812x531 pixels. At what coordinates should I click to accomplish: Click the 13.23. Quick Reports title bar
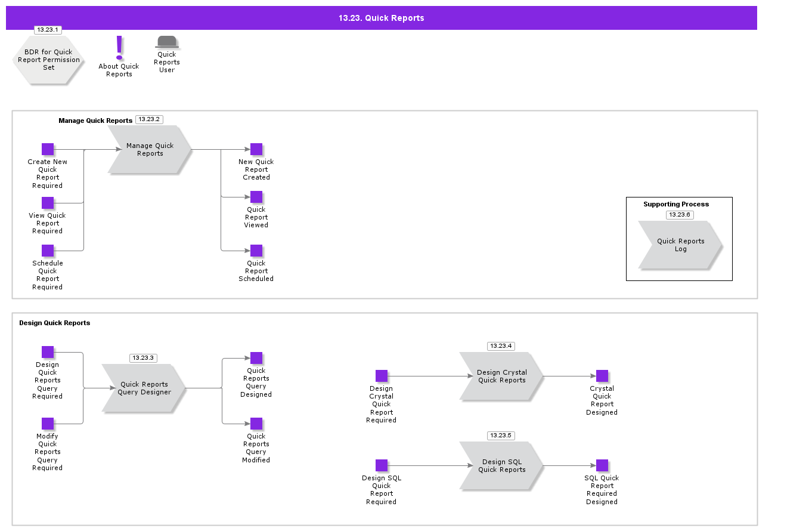pos(381,18)
